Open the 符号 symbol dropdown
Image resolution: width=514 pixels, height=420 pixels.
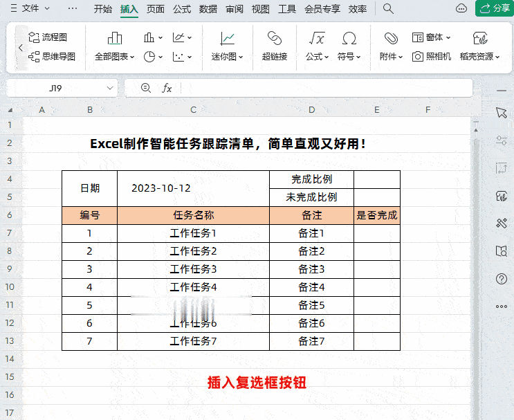click(349, 47)
